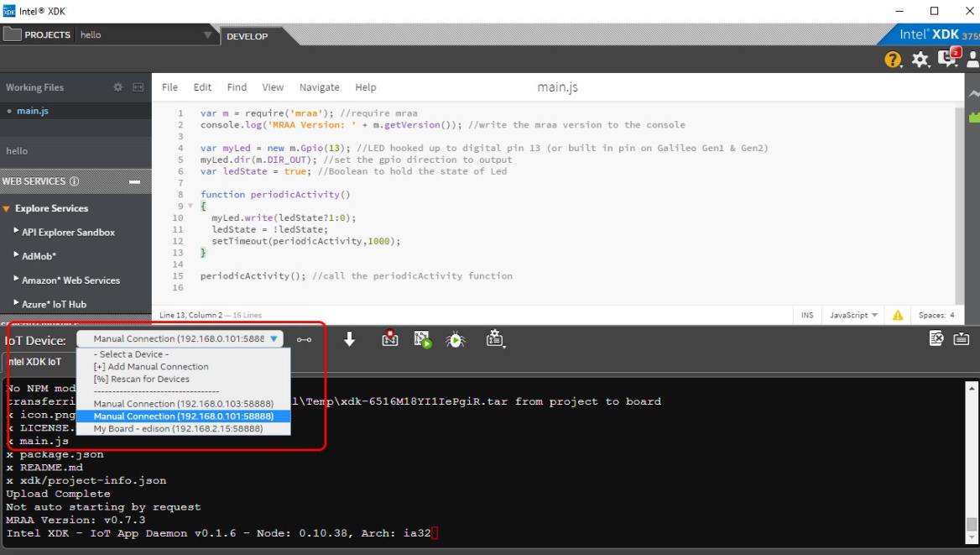
Task: Click the Working Files gear icon
Action: point(117,87)
